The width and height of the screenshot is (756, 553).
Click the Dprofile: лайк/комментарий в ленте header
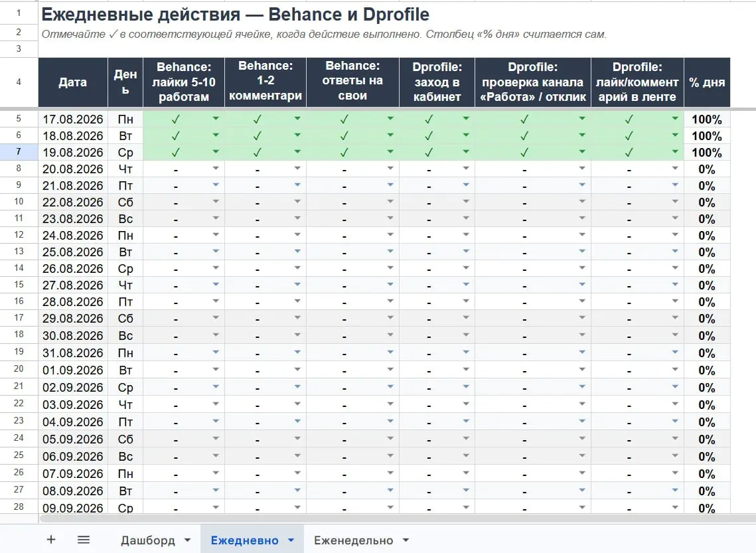pos(637,82)
